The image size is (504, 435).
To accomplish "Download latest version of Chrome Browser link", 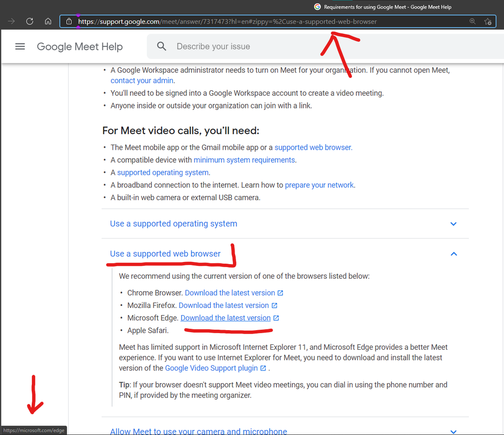I will tap(230, 293).
